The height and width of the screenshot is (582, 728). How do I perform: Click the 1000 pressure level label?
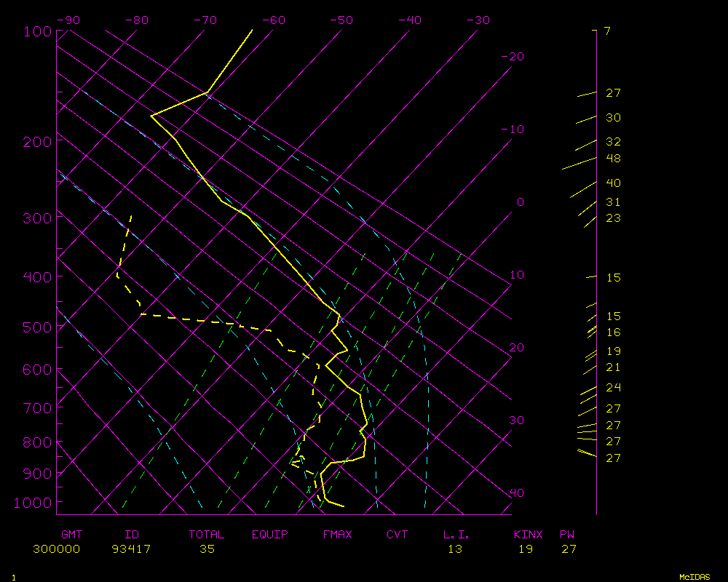pos(33,503)
